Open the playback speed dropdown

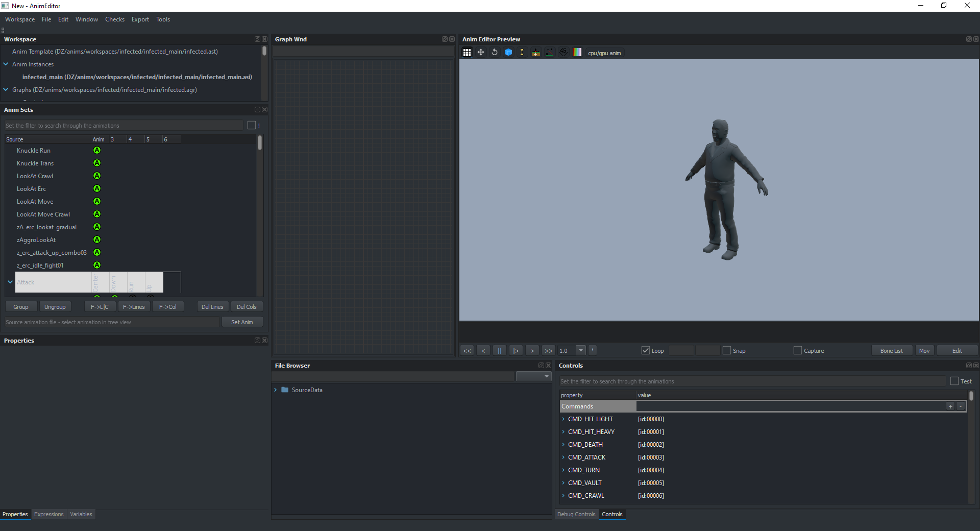[581, 350]
